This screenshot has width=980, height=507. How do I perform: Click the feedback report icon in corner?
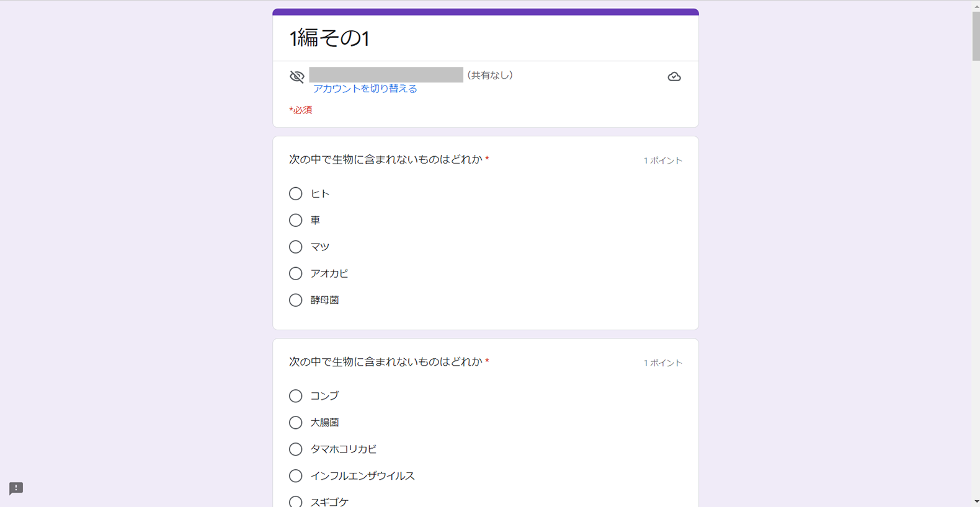click(x=16, y=488)
